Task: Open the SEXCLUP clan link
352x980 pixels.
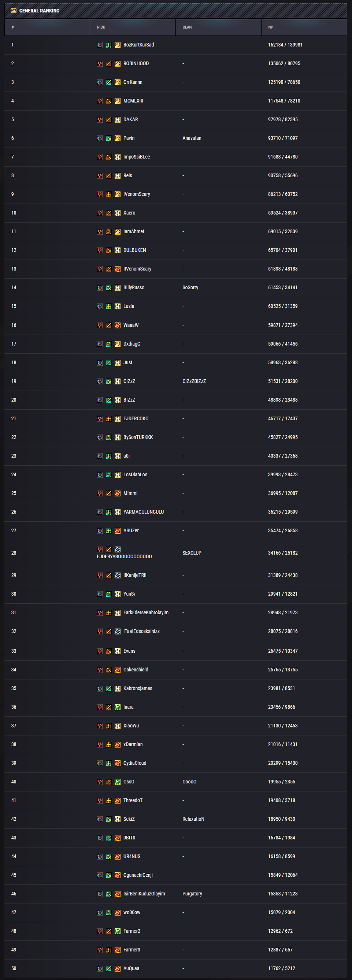Action: coord(192,553)
